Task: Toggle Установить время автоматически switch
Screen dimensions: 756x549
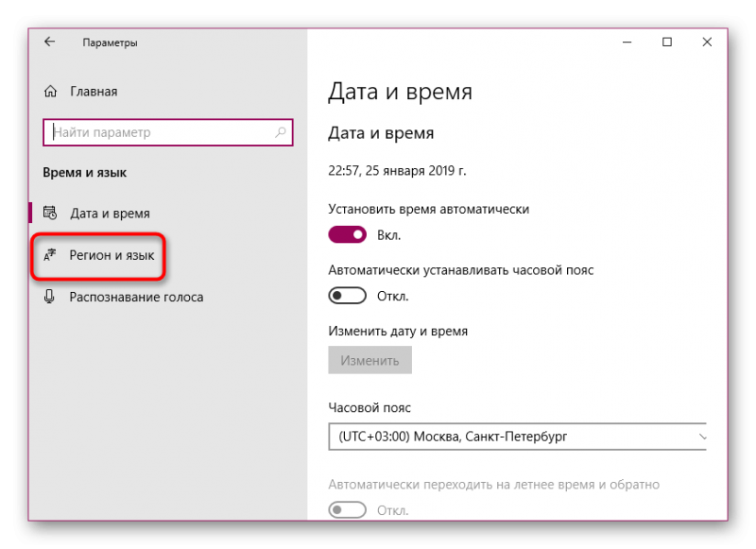Action: coord(347,234)
